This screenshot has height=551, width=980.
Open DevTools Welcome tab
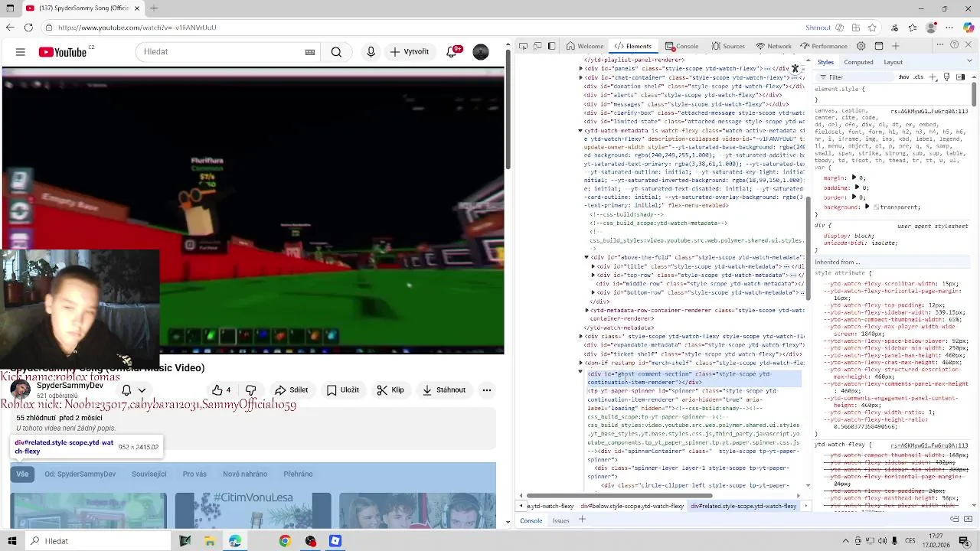tap(585, 46)
